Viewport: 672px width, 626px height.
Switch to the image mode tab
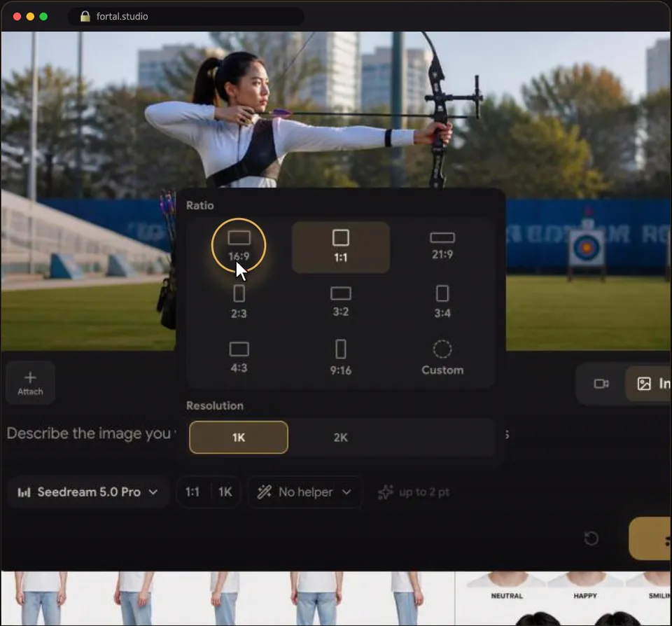[x=649, y=383]
